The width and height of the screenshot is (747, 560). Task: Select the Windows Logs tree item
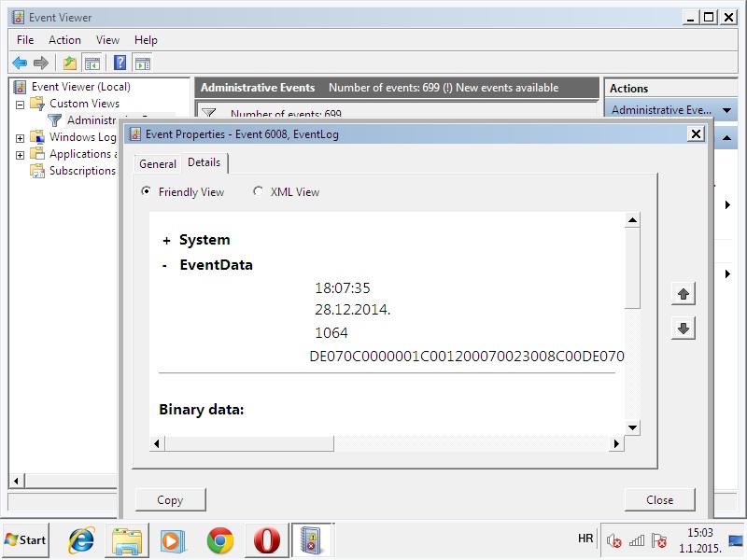tap(82, 137)
